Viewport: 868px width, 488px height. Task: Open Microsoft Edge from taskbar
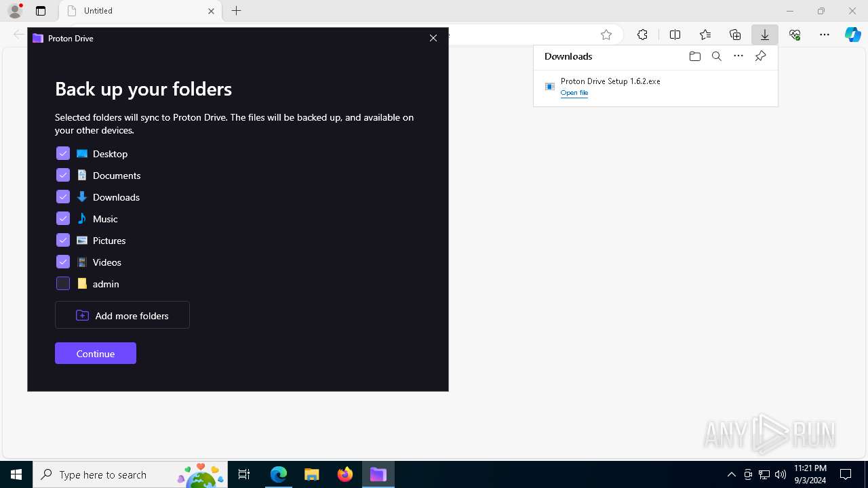(x=279, y=474)
